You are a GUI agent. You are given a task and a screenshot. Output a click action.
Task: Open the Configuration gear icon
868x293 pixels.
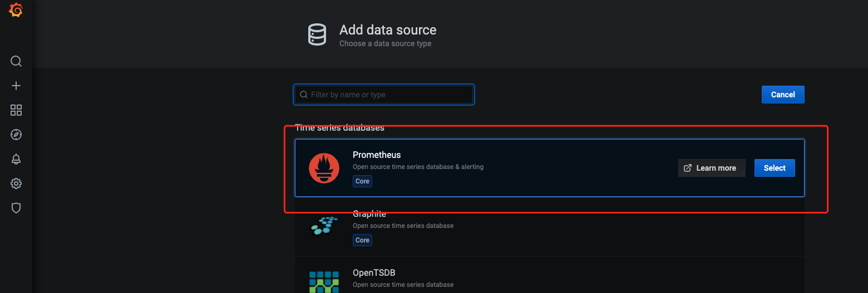[x=16, y=183]
